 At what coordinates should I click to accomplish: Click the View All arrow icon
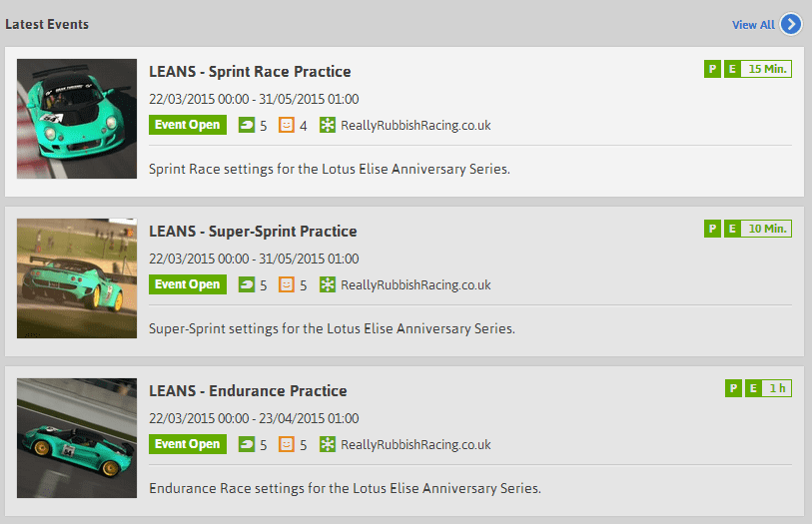pos(791,24)
